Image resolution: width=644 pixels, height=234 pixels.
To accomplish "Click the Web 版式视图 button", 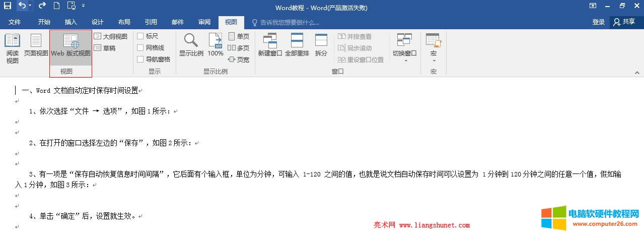I will point(70,48).
